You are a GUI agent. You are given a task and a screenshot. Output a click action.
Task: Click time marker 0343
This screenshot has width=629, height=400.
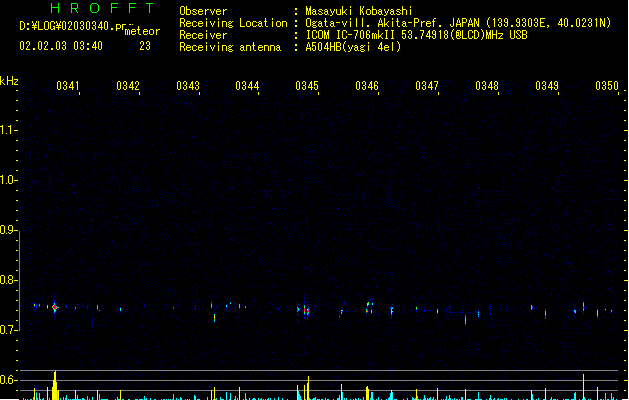click(188, 86)
